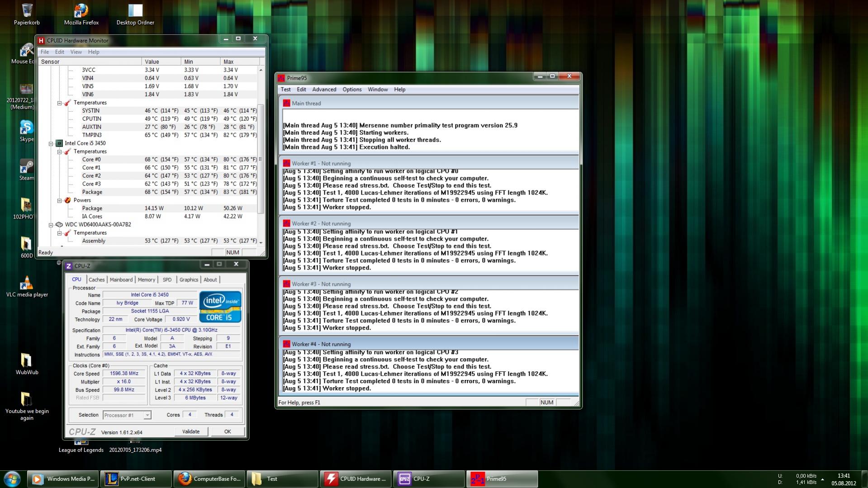
Task: Switch to CPU-Z taskbar button
Action: pyautogui.click(x=429, y=479)
